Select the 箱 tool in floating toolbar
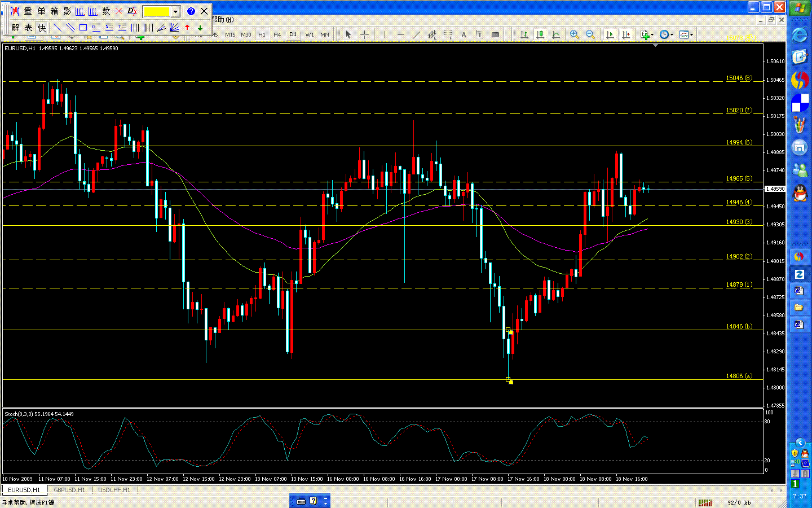812x508 pixels. point(54,11)
